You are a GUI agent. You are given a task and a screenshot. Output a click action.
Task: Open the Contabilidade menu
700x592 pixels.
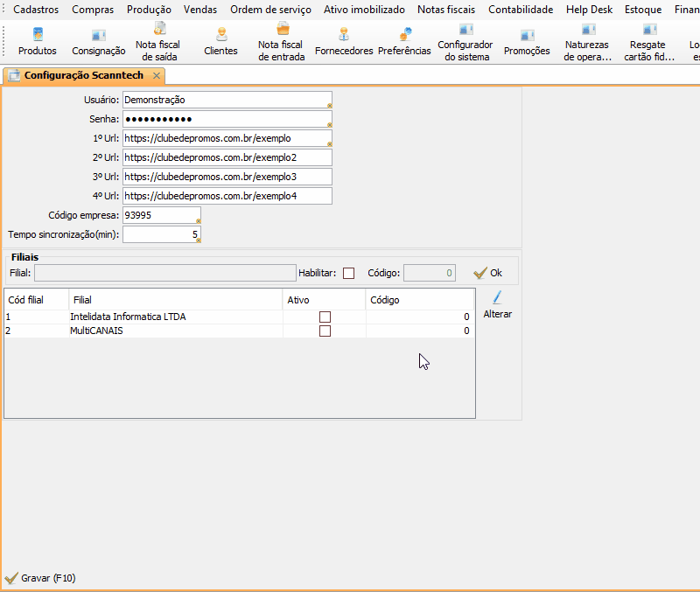pyautogui.click(x=521, y=10)
